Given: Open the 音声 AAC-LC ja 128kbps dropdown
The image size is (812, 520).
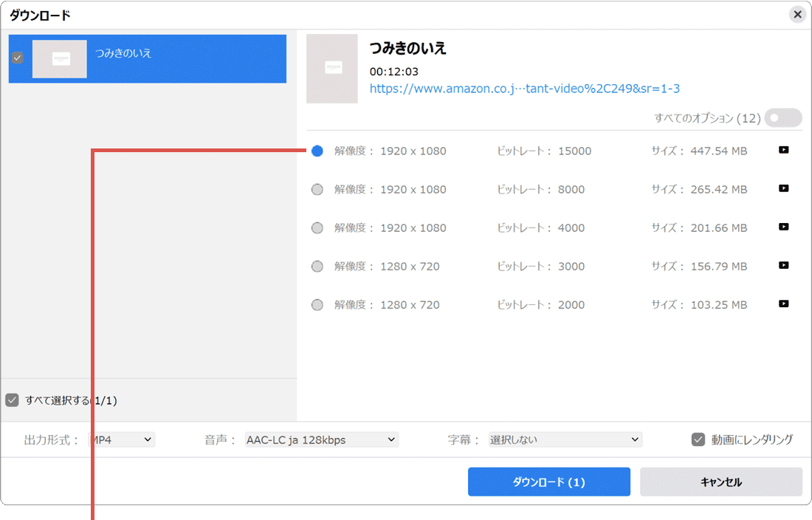Looking at the screenshot, I should [x=321, y=439].
